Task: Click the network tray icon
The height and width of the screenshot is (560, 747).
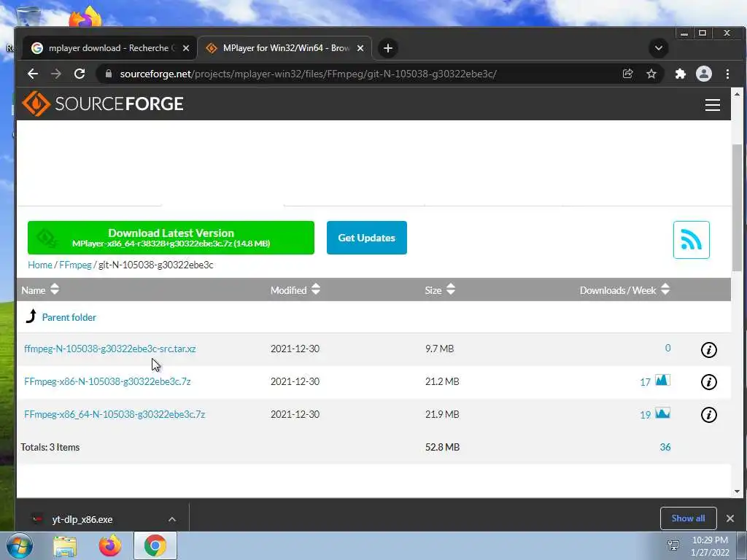Action: click(x=673, y=545)
